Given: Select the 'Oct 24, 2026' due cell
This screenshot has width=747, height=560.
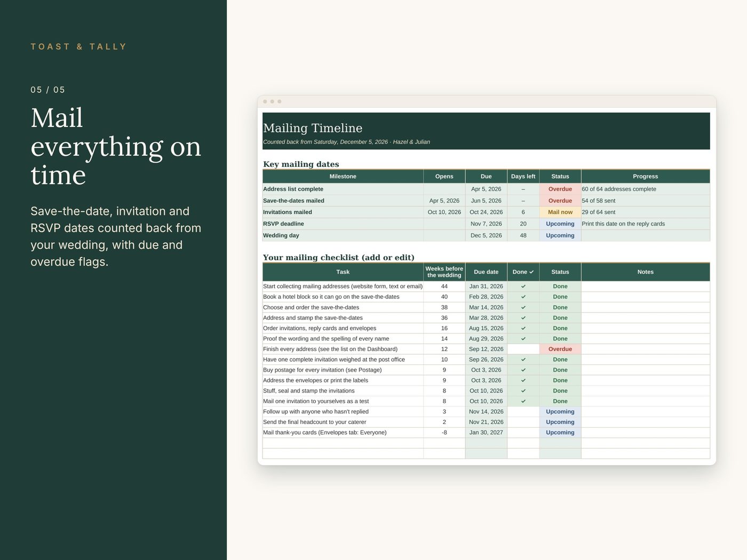Looking at the screenshot, I should (486, 212).
